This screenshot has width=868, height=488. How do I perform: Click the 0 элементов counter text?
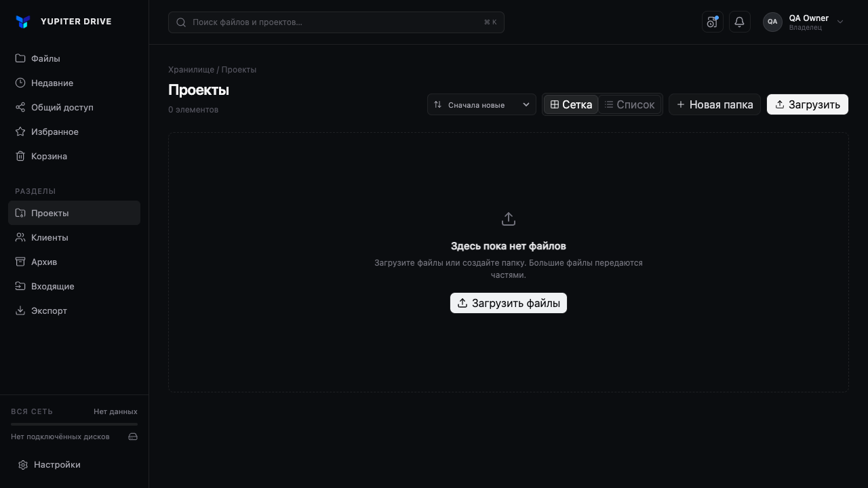click(x=193, y=110)
